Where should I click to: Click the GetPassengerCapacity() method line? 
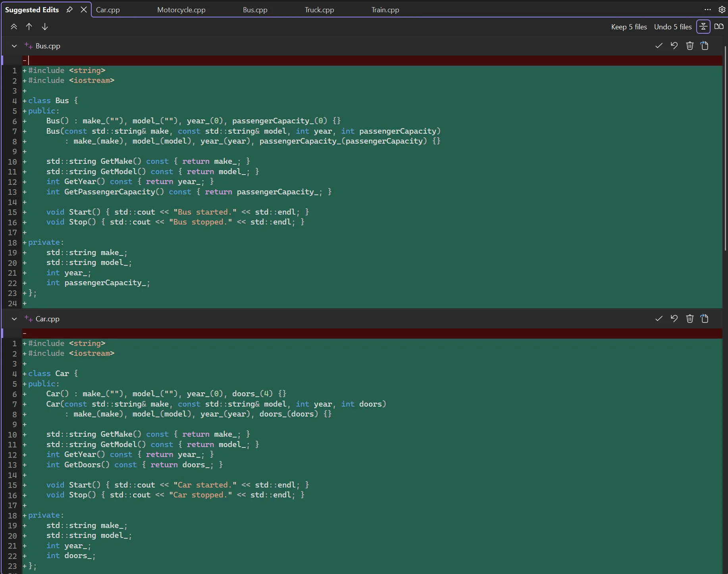(189, 192)
